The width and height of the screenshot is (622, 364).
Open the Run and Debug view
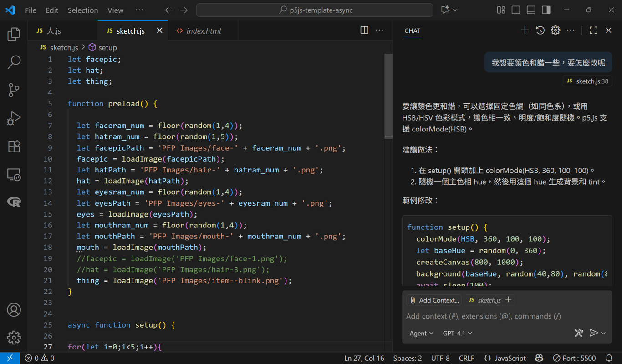[x=14, y=118]
